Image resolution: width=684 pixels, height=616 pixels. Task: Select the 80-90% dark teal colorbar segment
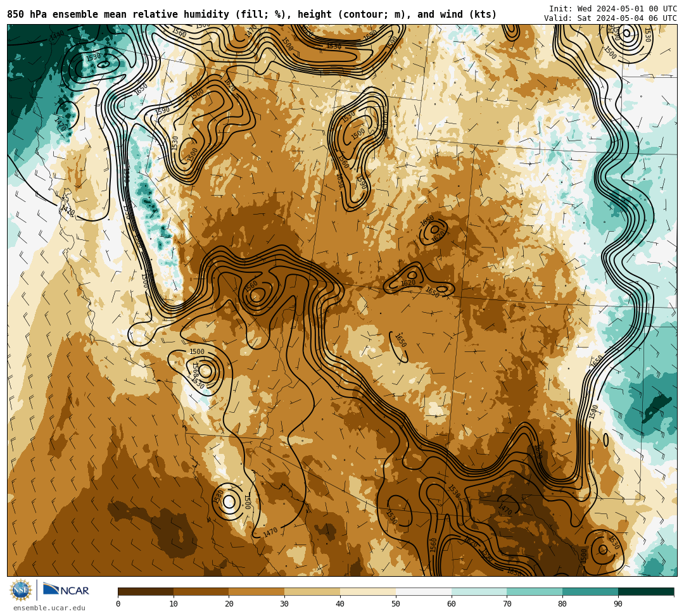point(590,591)
